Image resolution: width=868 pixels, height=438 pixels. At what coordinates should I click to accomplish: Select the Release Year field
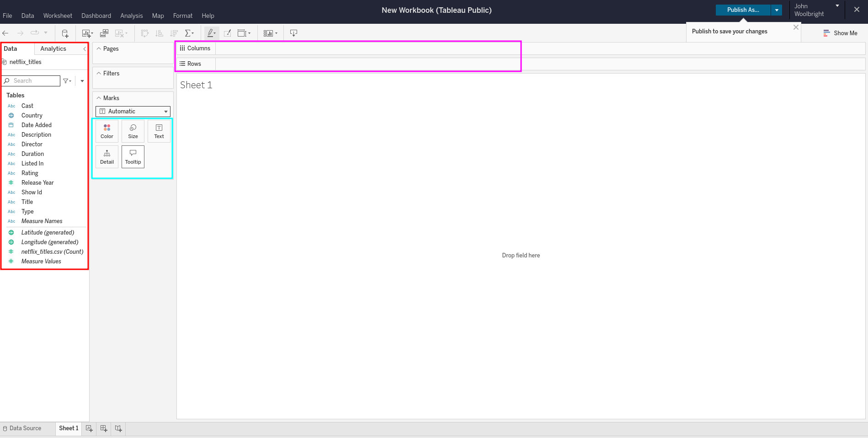(37, 183)
